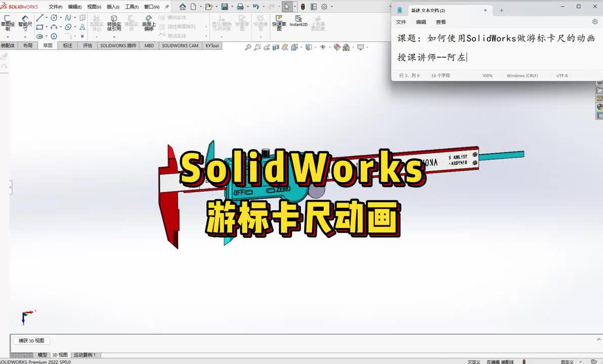
Task: Open the 文件(F) menu in SolidWorks
Action: click(55, 7)
